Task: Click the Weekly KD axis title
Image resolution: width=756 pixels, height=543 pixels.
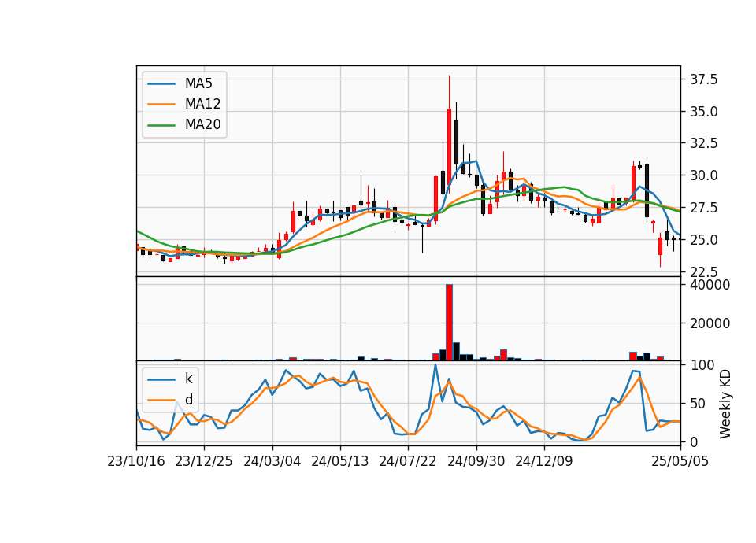Action: click(x=724, y=404)
